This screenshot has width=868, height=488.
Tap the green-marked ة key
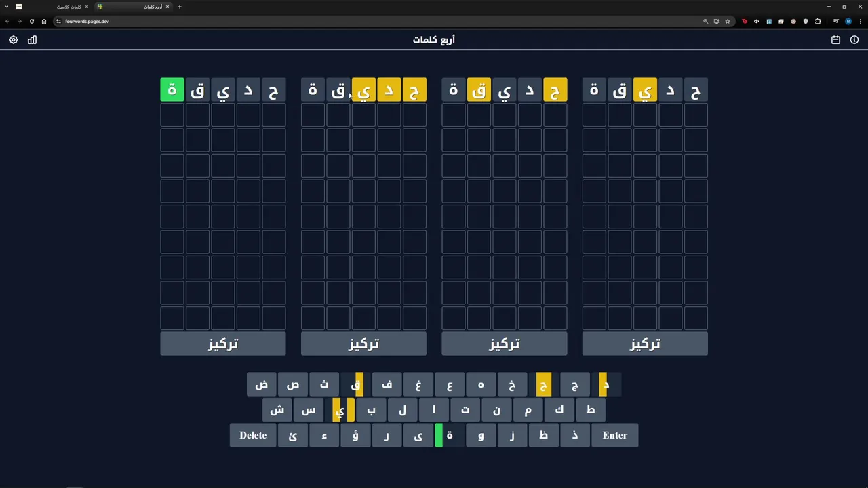click(x=450, y=435)
